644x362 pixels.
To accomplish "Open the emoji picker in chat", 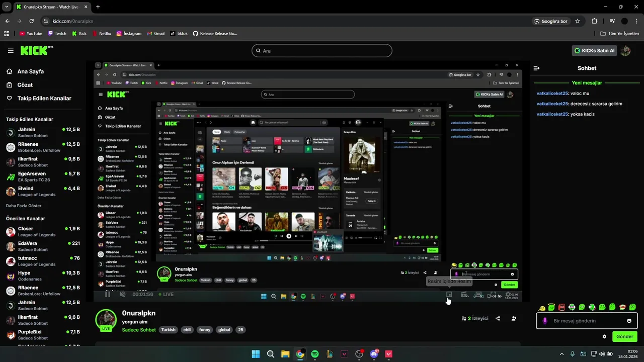I will [629, 321].
